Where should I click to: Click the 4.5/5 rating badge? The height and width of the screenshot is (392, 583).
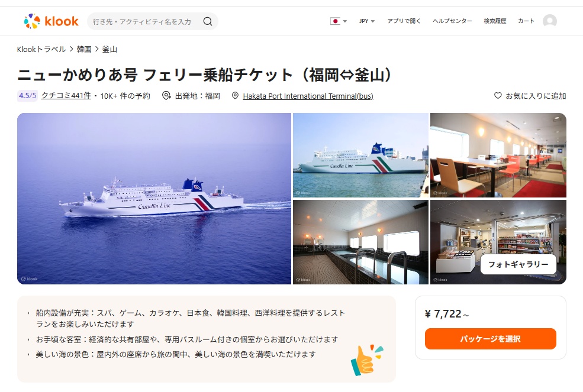pyautogui.click(x=27, y=96)
